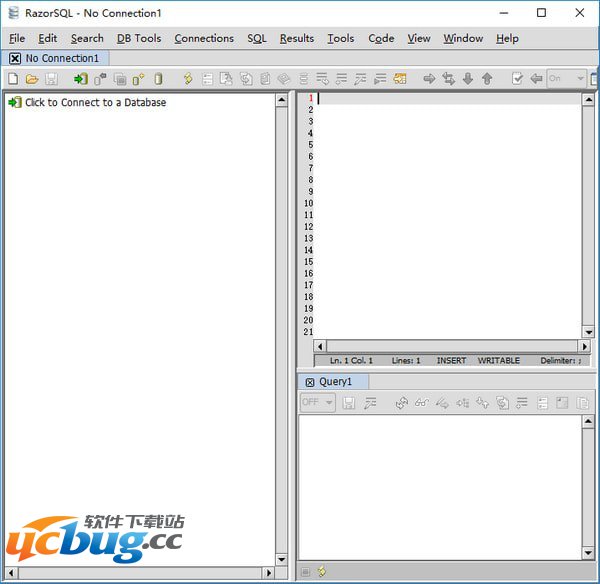The image size is (600, 584).
Task: Open the Results menu
Action: tap(297, 38)
